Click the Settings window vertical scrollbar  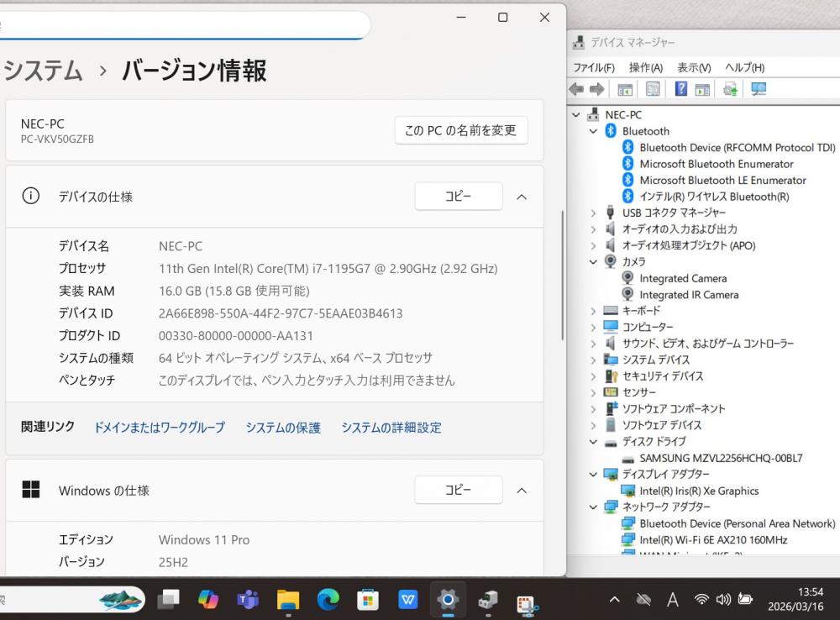(x=562, y=277)
